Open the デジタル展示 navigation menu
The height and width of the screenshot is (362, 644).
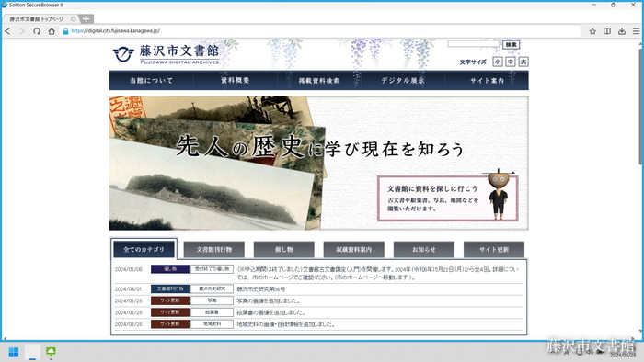click(x=403, y=80)
